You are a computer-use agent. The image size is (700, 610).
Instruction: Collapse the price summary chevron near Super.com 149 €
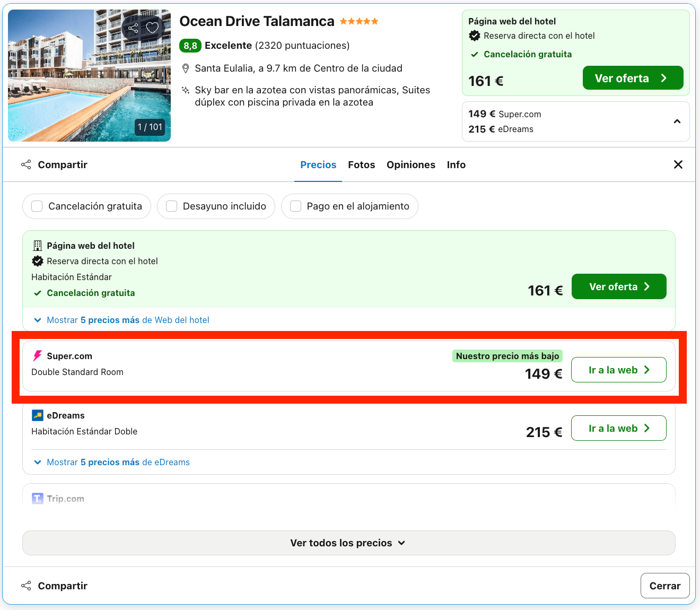pos(677,121)
